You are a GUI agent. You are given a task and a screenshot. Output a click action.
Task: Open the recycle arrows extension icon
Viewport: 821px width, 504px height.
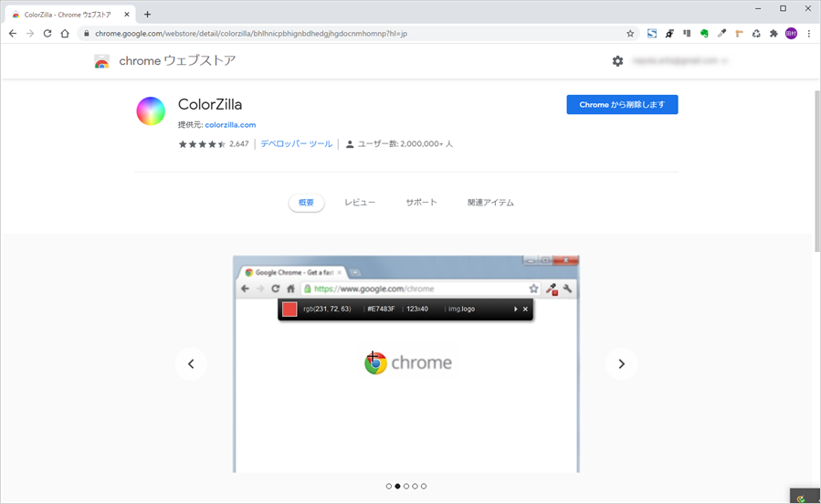(x=756, y=34)
